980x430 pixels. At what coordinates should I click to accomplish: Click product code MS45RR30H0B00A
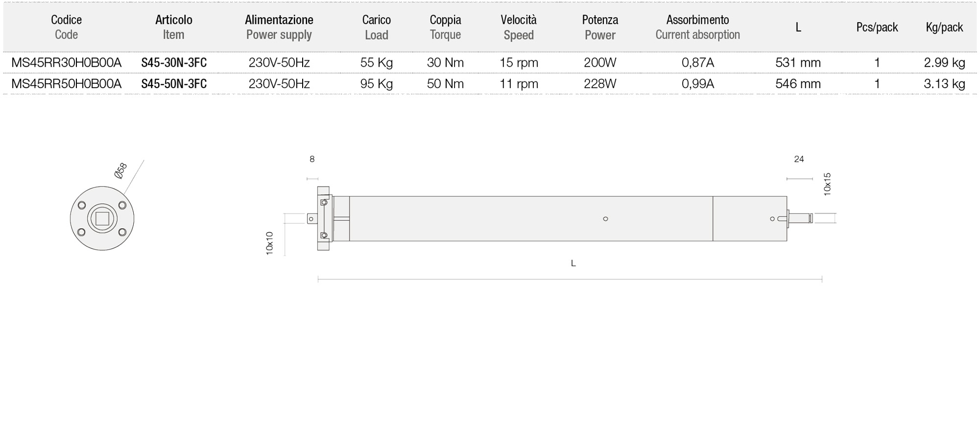coord(66,63)
